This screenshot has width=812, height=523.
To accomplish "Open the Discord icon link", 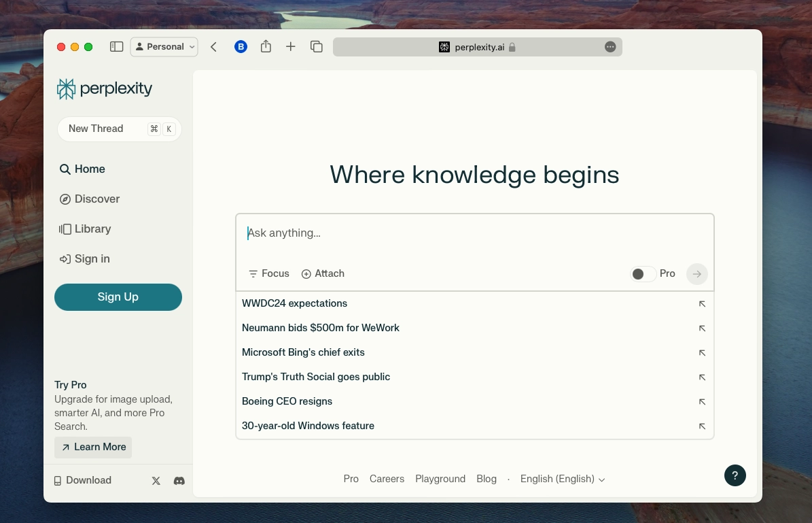I will pyautogui.click(x=179, y=481).
